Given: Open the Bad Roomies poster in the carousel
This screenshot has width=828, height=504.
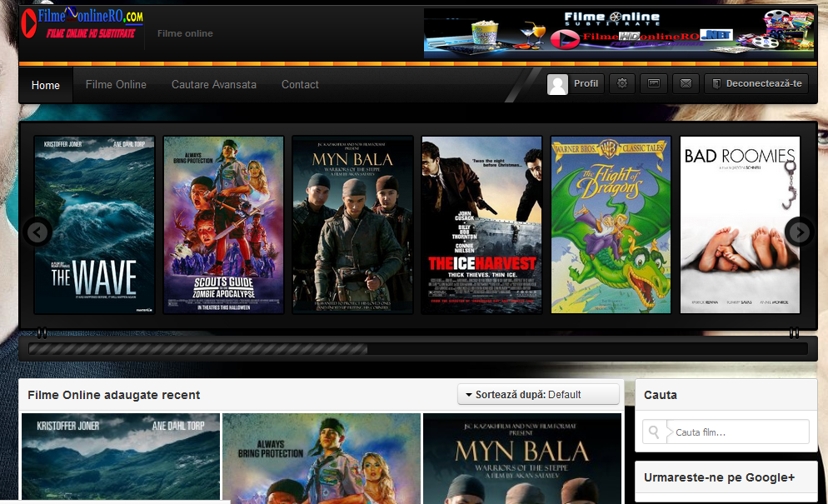Looking at the screenshot, I should (x=740, y=225).
